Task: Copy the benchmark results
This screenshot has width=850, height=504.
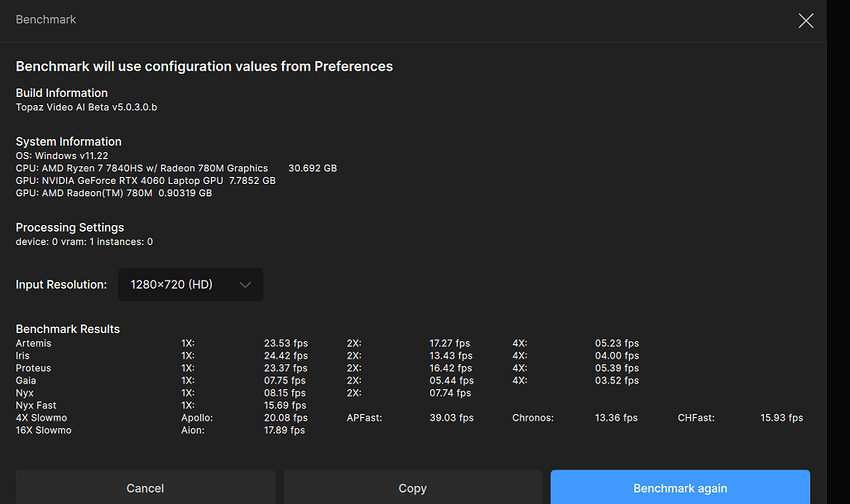Action: [x=413, y=488]
